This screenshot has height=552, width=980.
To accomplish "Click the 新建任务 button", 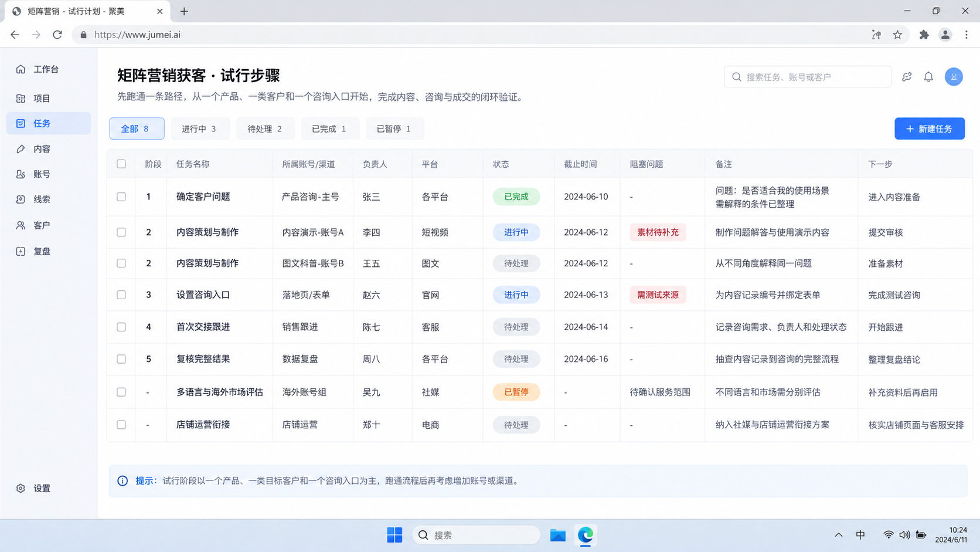I will coord(929,128).
